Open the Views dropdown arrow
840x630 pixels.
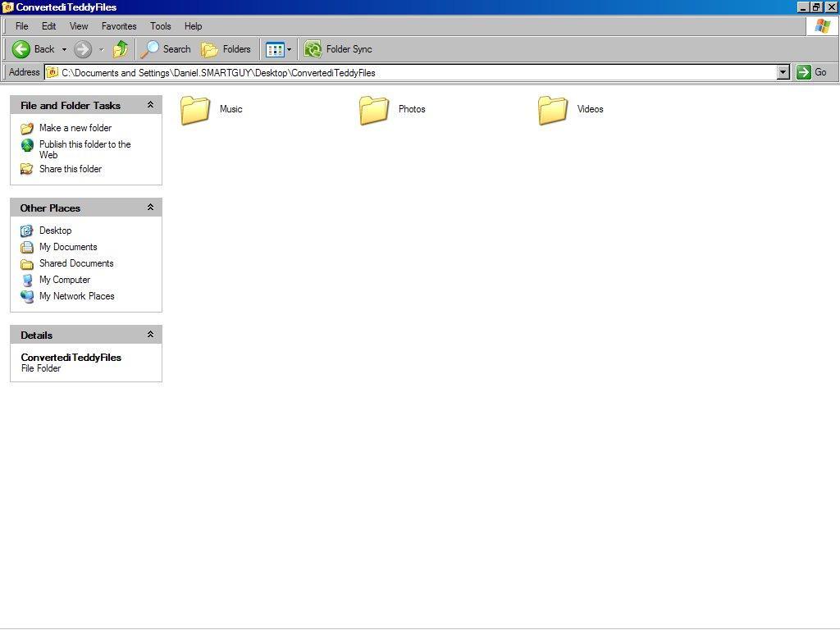[x=288, y=49]
